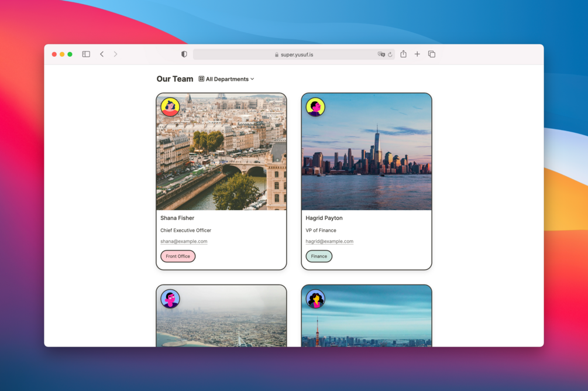Image resolution: width=588 pixels, height=391 pixels.
Task: Open Shana Fisher's avatar icon
Action: [x=170, y=107]
